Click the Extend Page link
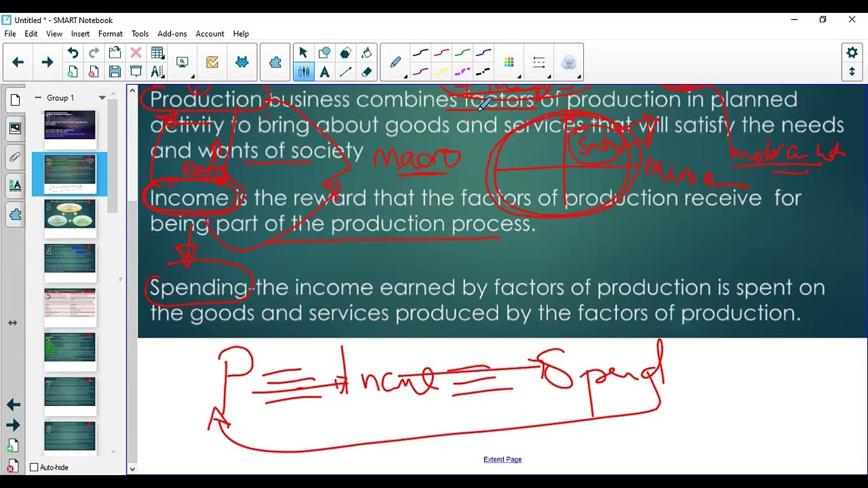The height and width of the screenshot is (488, 868). pos(502,460)
